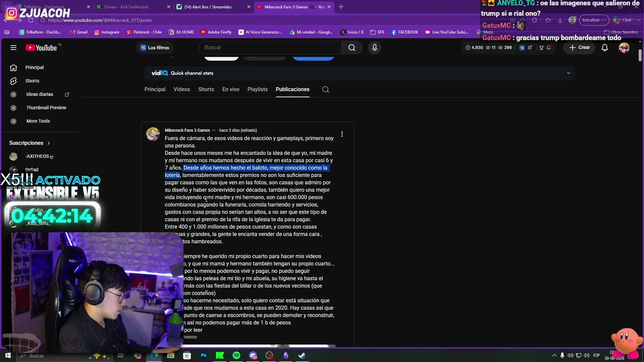Image resolution: width=644 pixels, height=362 pixels.
Task: Open the Instagram bookmark
Action: pos(107,32)
